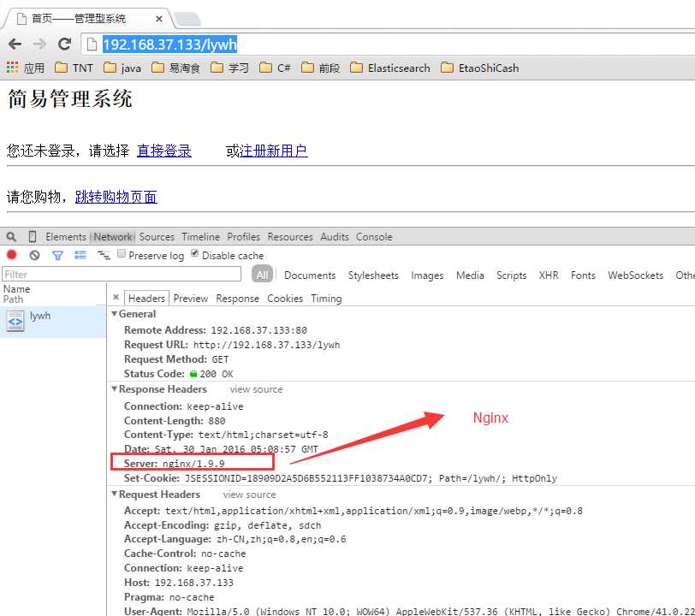Switch to the Timeline panel
Image resolution: width=695 pixels, height=616 pixels.
(201, 237)
